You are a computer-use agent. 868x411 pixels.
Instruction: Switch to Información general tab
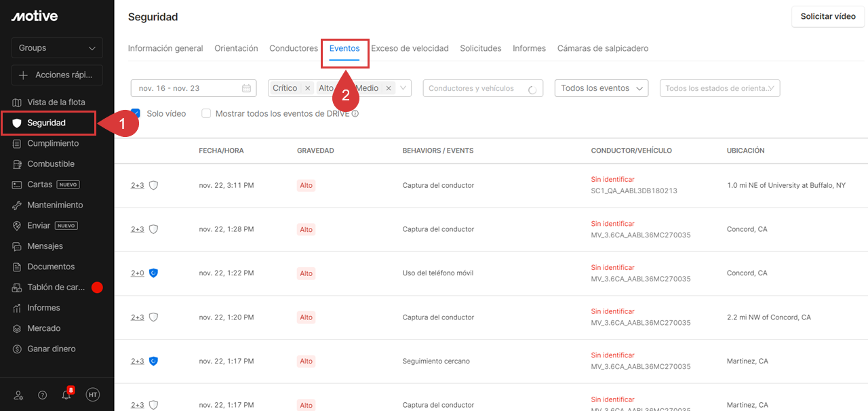(165, 48)
